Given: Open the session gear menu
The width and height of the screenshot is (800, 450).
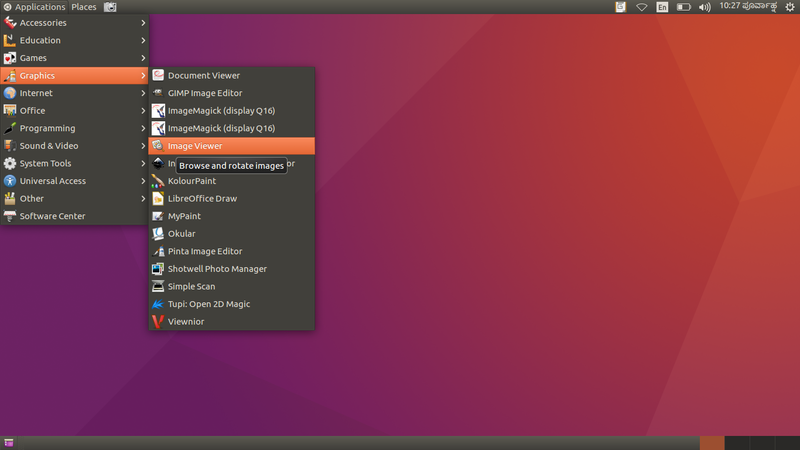Looking at the screenshot, I should [x=790, y=7].
